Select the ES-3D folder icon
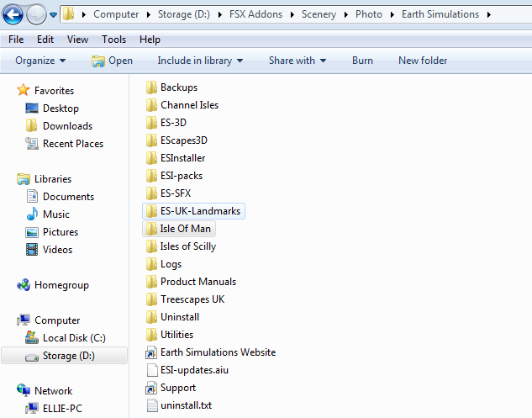 151,123
